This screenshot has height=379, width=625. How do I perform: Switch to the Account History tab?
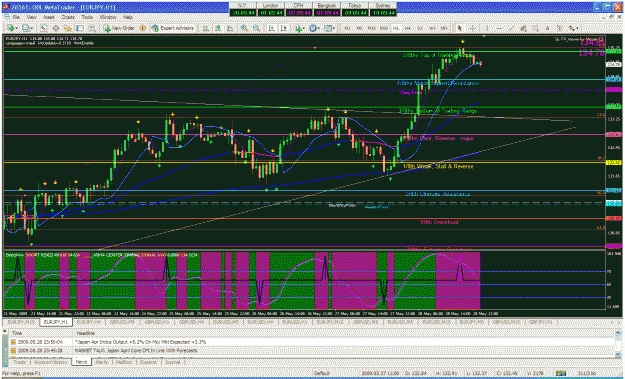(x=50, y=362)
